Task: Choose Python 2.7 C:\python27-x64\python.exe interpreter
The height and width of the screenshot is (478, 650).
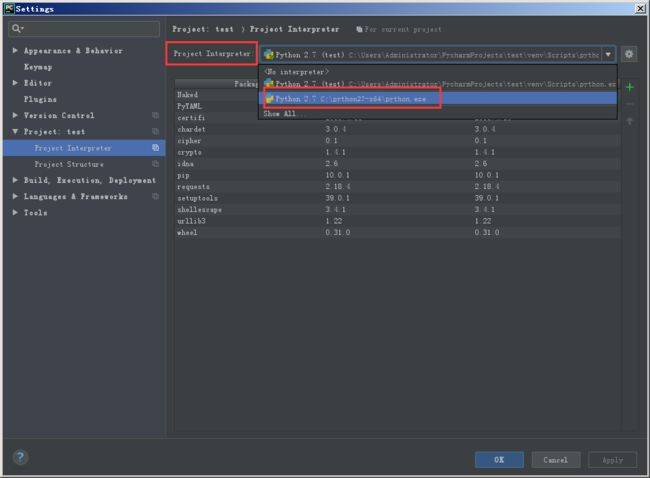Action: coord(438,99)
